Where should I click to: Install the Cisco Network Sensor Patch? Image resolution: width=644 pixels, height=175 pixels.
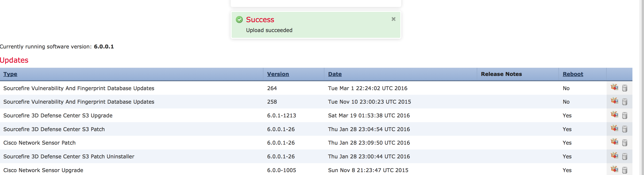click(x=614, y=142)
